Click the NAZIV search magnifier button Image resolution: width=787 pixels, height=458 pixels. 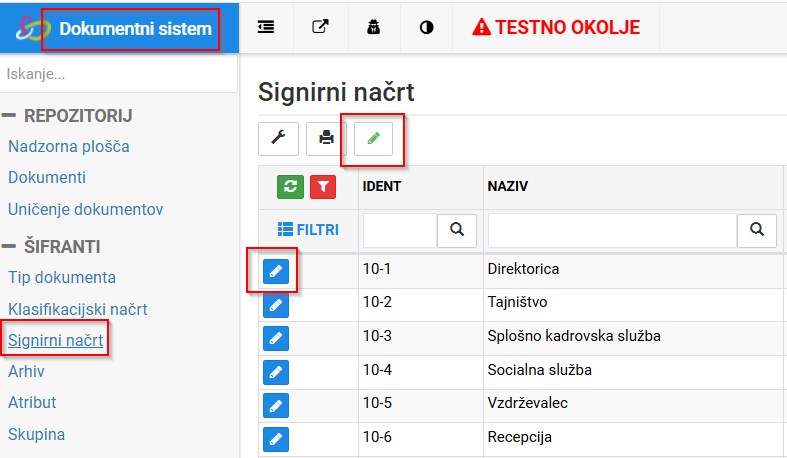(x=757, y=230)
